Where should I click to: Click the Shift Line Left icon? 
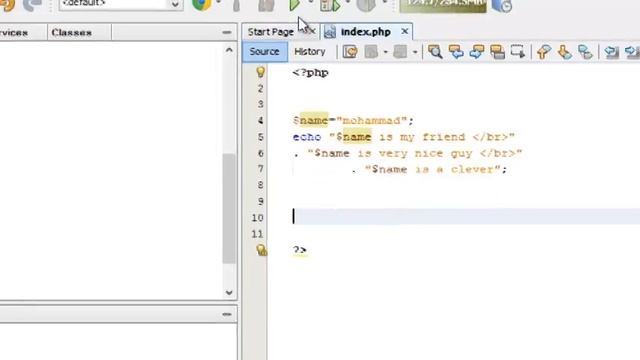point(611,52)
